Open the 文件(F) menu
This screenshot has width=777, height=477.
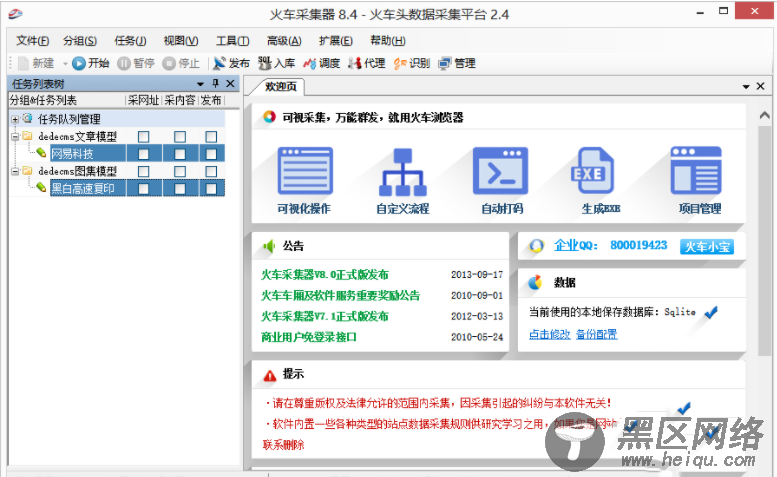[33, 41]
